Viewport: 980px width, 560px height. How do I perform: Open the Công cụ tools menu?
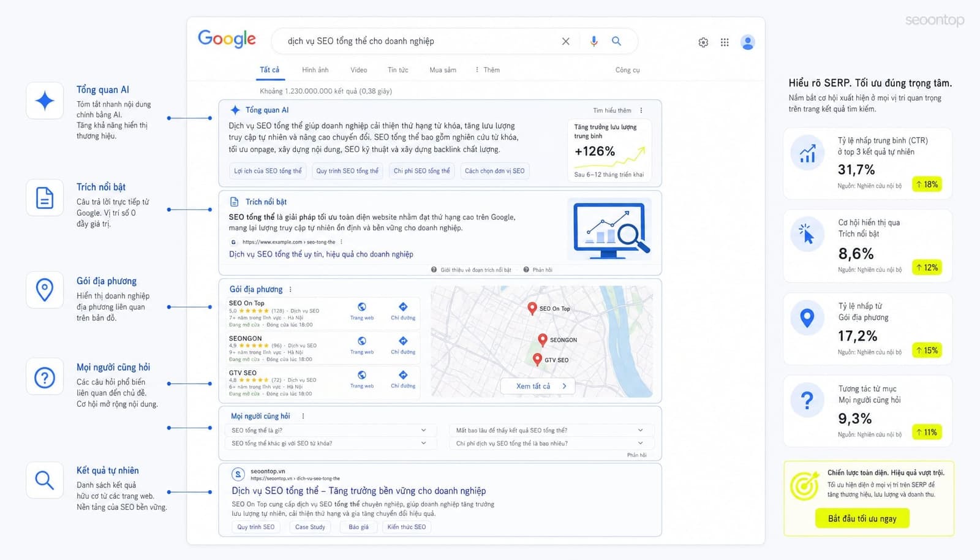[x=628, y=70]
